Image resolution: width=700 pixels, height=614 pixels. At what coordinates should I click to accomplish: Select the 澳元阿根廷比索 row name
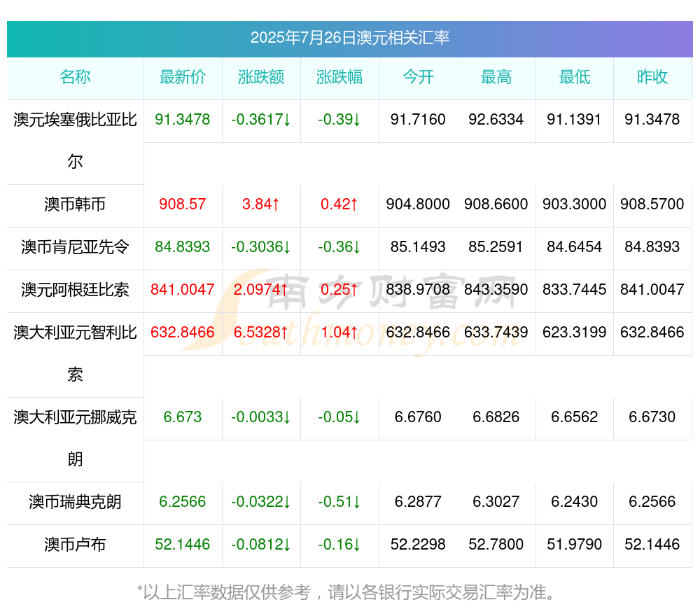point(75,290)
